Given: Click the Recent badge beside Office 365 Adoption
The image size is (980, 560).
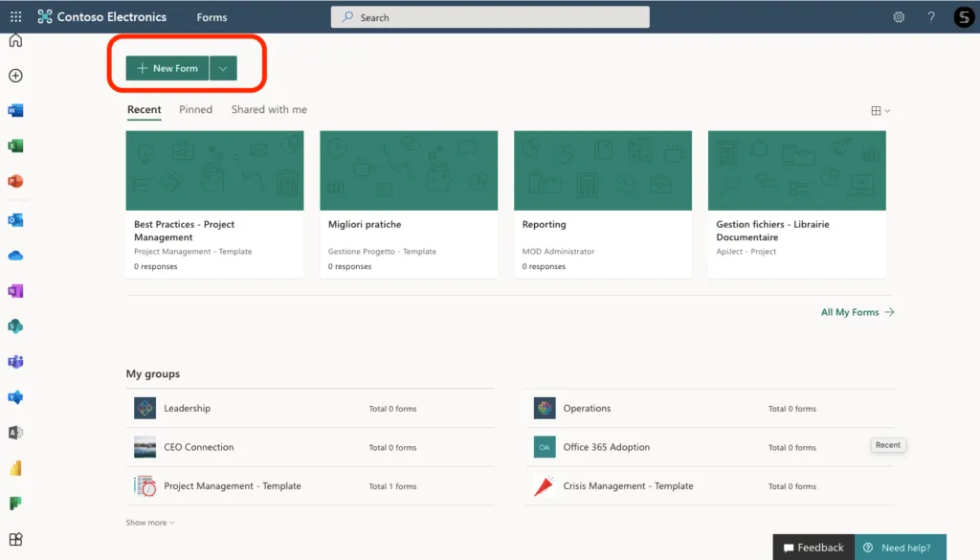Looking at the screenshot, I should pos(888,445).
